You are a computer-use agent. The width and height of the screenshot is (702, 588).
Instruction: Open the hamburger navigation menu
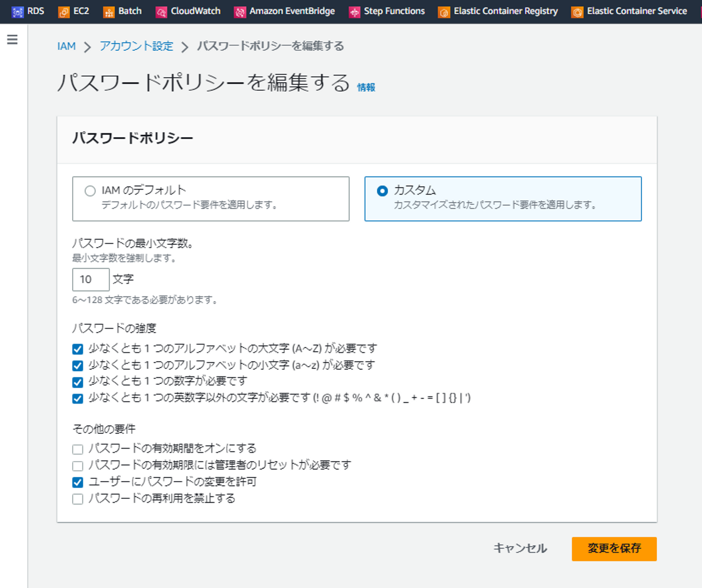tap(12, 39)
